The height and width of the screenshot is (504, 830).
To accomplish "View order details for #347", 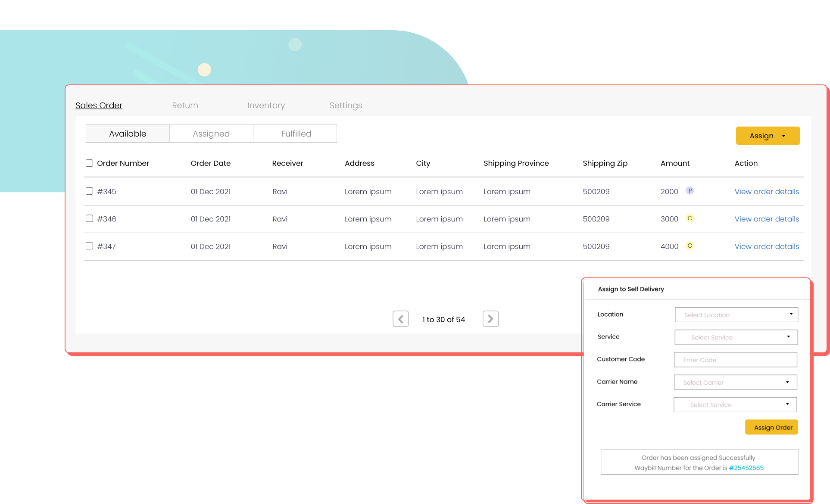I will pyautogui.click(x=767, y=246).
